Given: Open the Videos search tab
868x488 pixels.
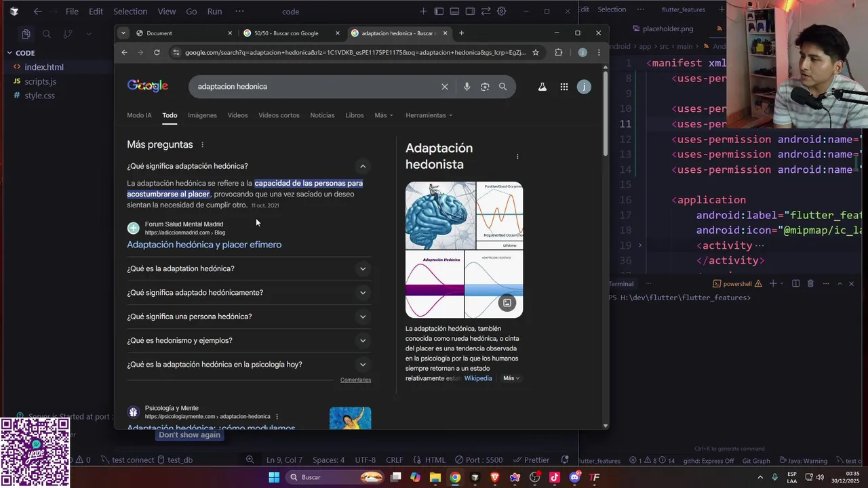Looking at the screenshot, I should pyautogui.click(x=237, y=115).
